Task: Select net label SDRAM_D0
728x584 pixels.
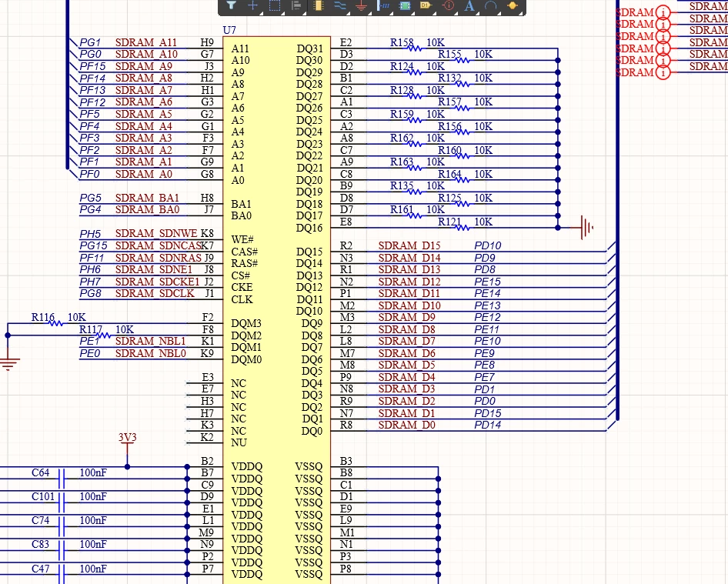Action: 407,425
